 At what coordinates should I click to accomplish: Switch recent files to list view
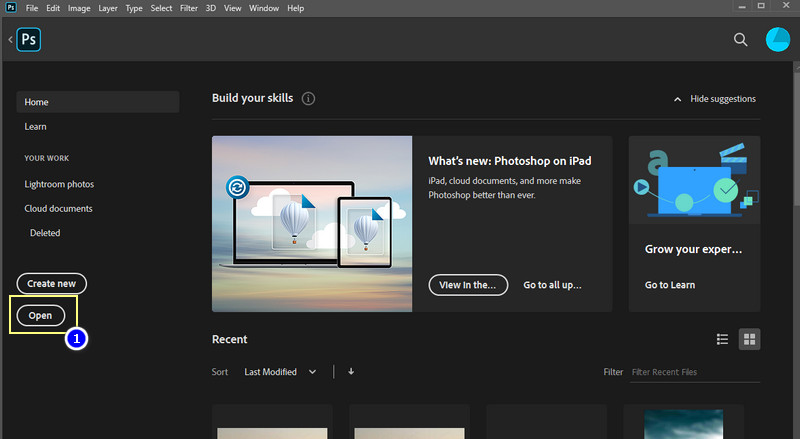[x=722, y=340]
